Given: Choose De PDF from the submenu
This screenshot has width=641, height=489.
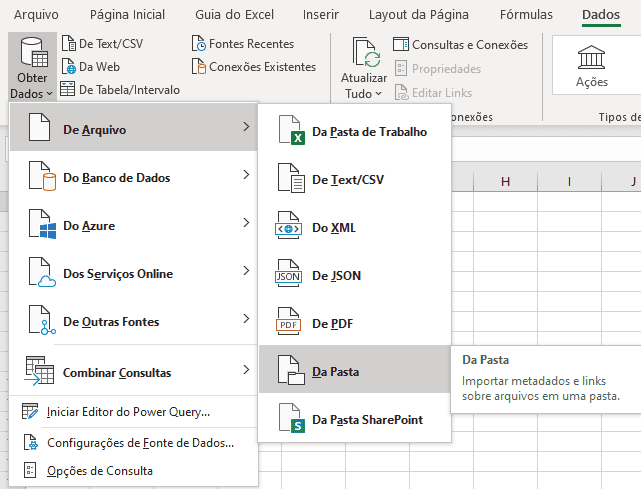Looking at the screenshot, I should click(355, 323).
